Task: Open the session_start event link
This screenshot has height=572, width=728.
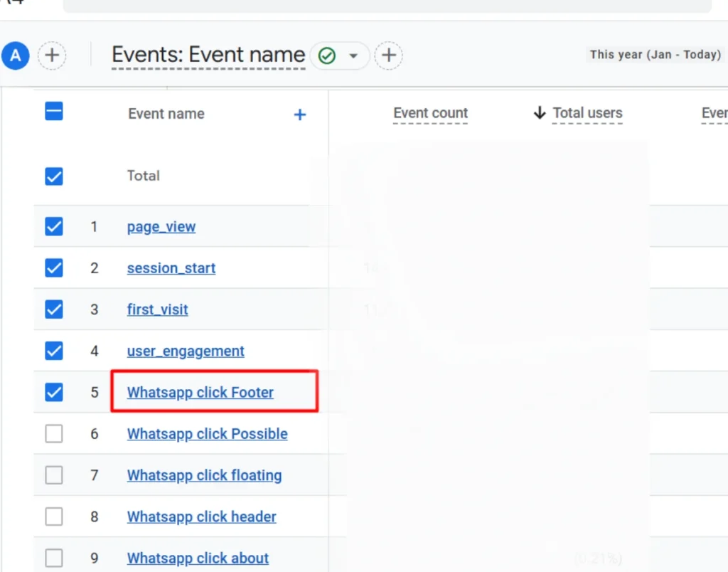Action: coord(171,268)
